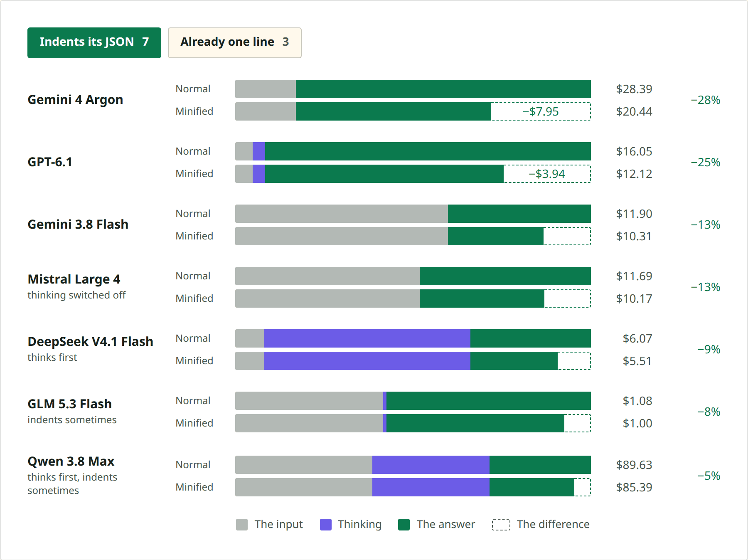Select the 'Indents its JSON' tab
748x560 pixels.
94,43
